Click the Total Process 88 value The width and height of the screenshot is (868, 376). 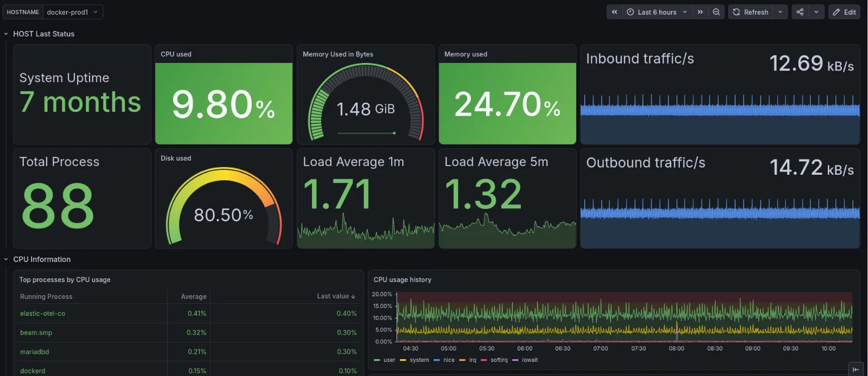(x=58, y=206)
